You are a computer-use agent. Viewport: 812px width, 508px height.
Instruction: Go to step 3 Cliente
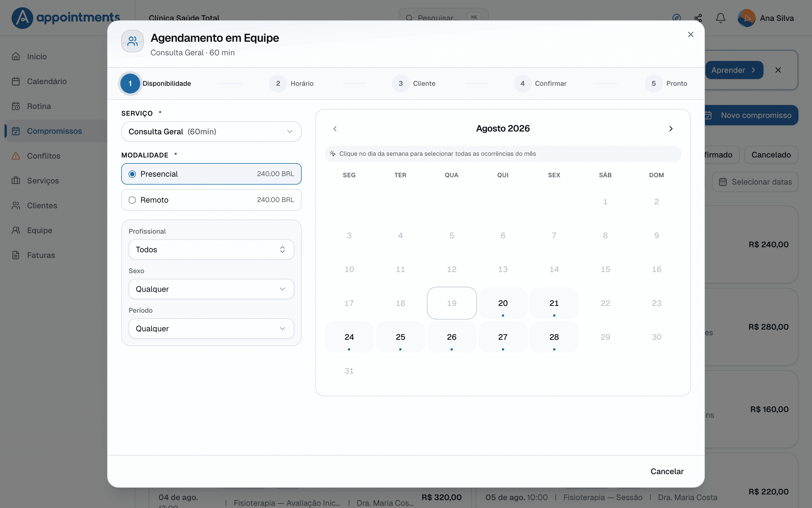click(x=414, y=83)
